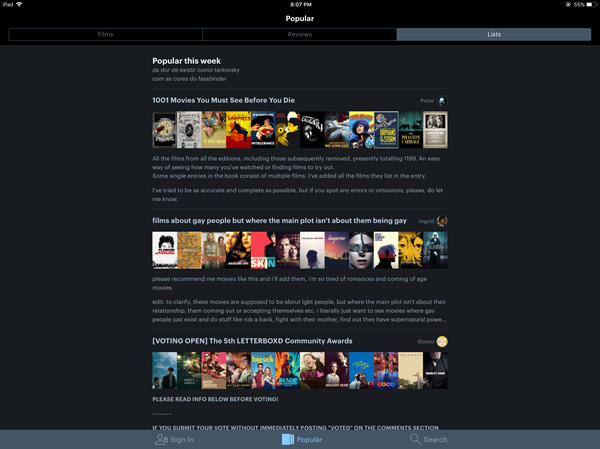Tap the username Ingrid
This screenshot has height=449, width=600.
(x=426, y=221)
